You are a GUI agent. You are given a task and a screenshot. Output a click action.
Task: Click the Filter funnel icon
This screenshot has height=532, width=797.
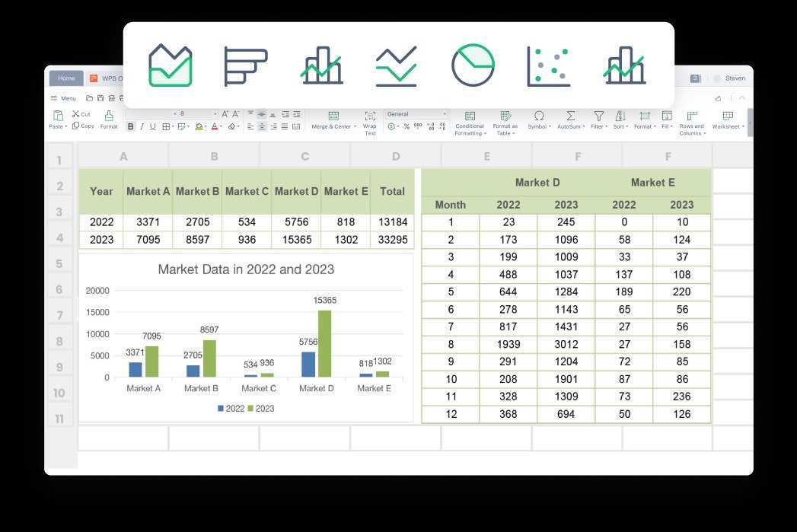pos(598,116)
